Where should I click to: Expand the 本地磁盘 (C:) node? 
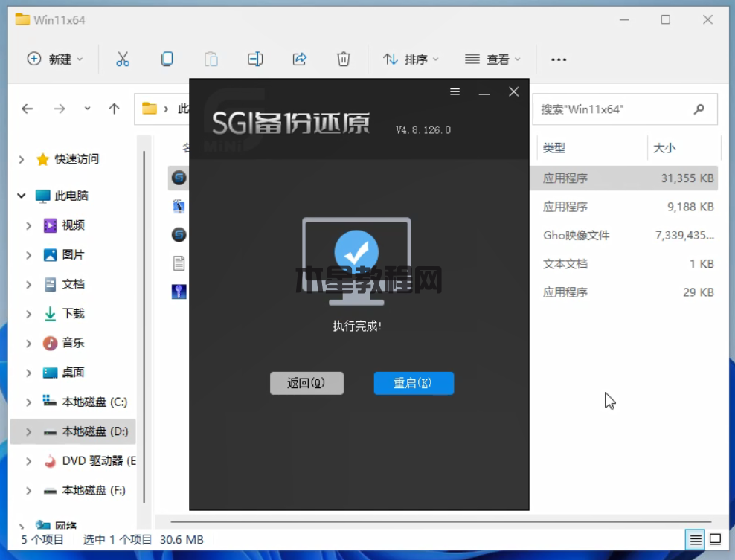[28, 402]
